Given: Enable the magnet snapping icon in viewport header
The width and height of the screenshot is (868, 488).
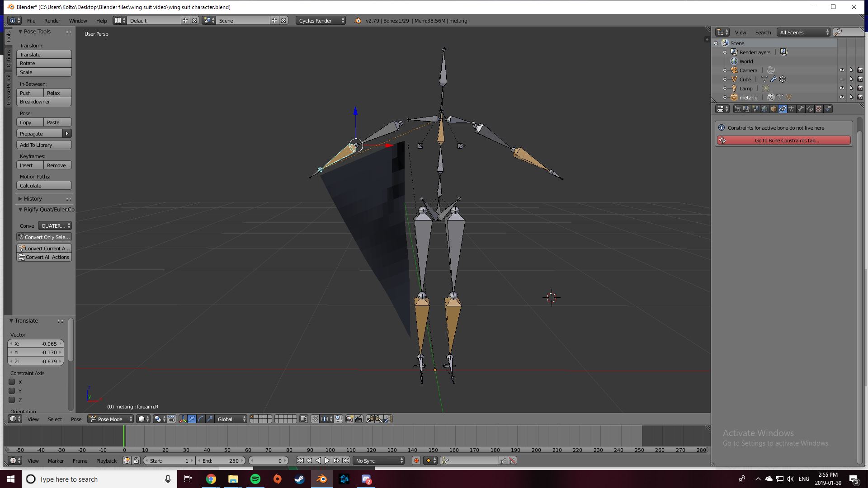Looking at the screenshot, I should (316, 419).
